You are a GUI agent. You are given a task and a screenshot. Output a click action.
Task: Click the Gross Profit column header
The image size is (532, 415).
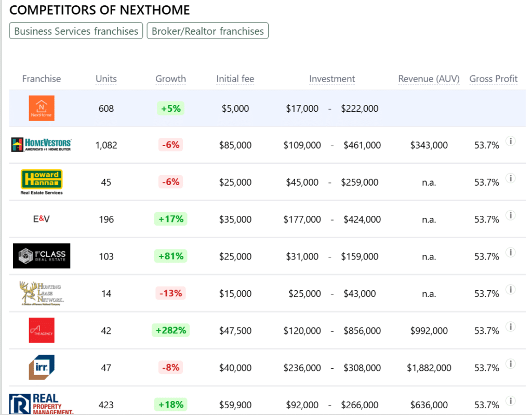tap(494, 79)
